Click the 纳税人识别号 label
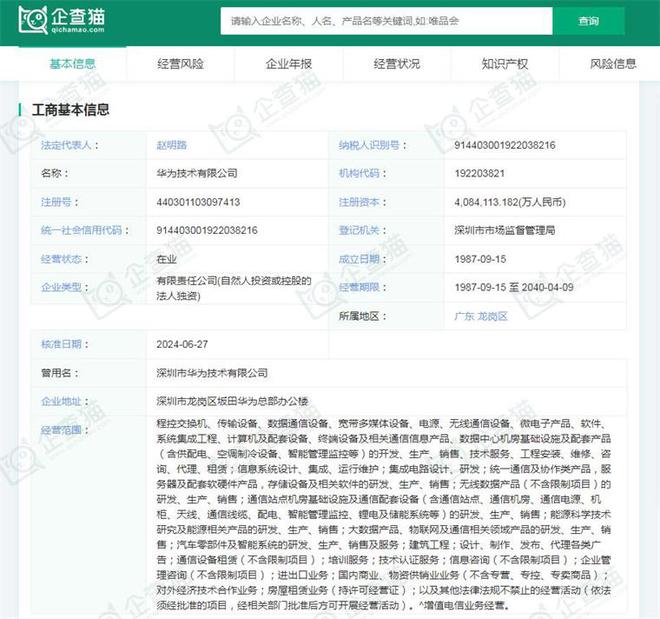 pos(373,145)
